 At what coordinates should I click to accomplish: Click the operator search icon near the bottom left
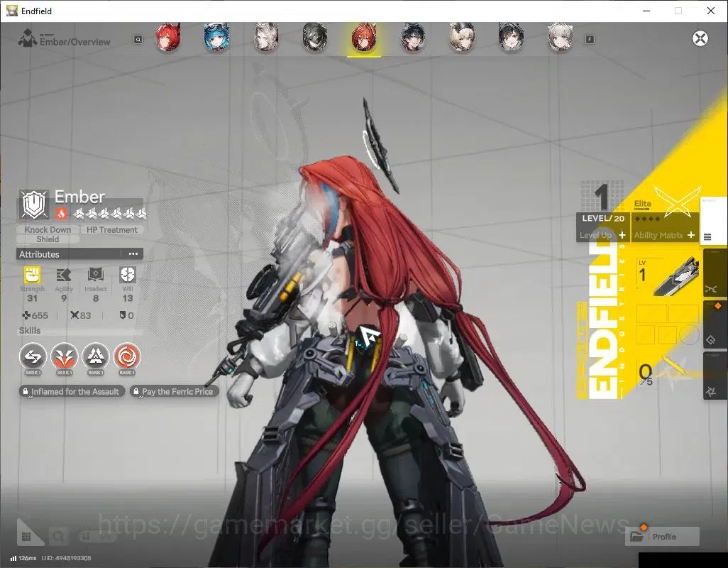(x=58, y=537)
